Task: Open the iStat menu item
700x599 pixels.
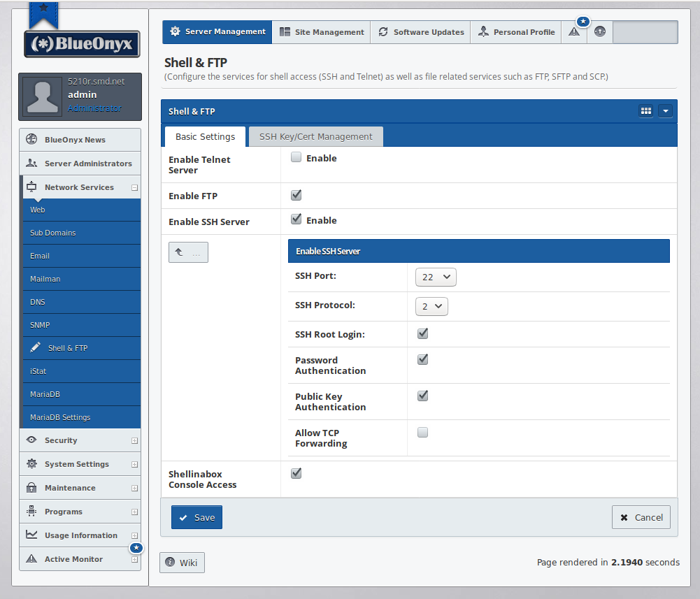Action: 82,371
